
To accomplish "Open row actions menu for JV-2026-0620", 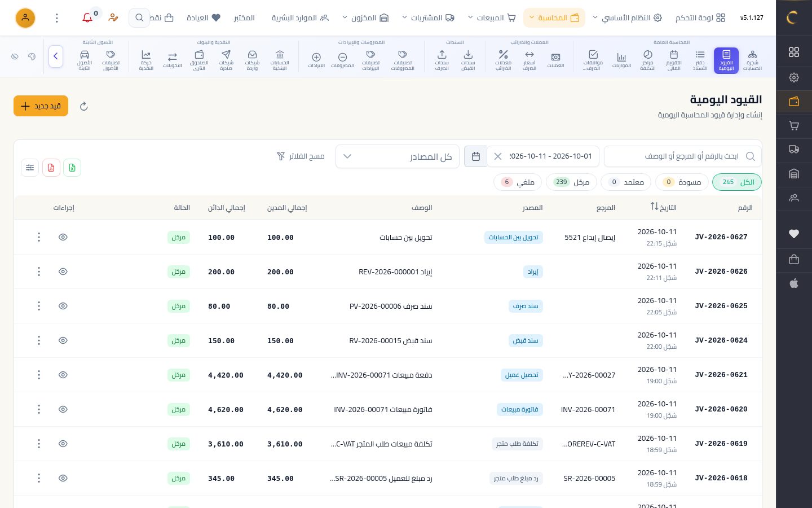I will click(39, 409).
